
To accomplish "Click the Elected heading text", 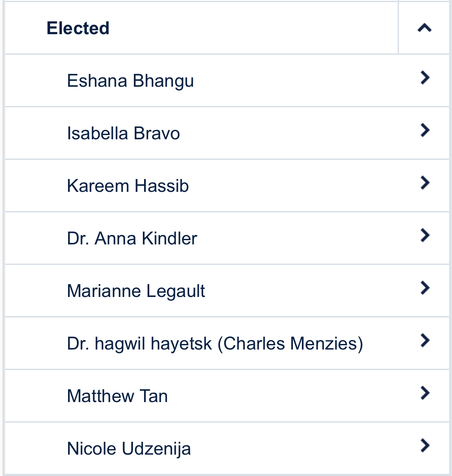I will click(78, 28).
